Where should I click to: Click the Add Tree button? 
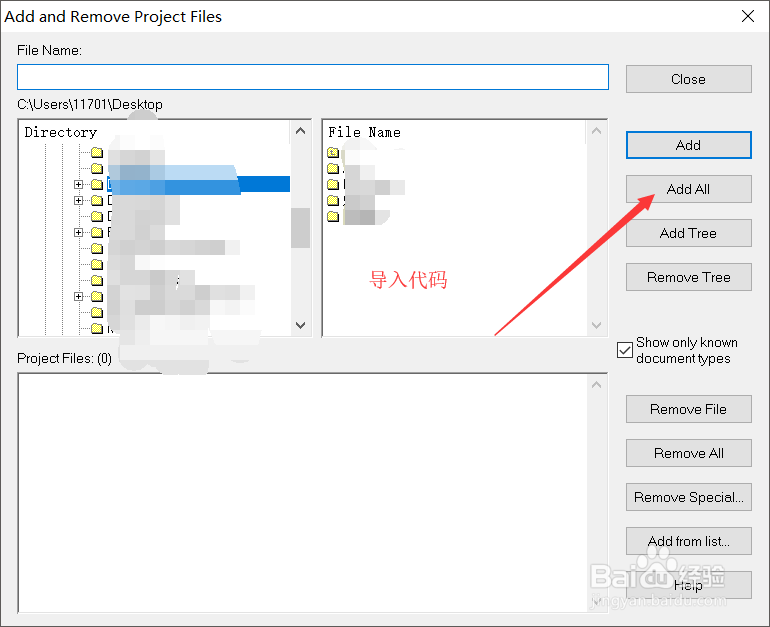[688, 233]
